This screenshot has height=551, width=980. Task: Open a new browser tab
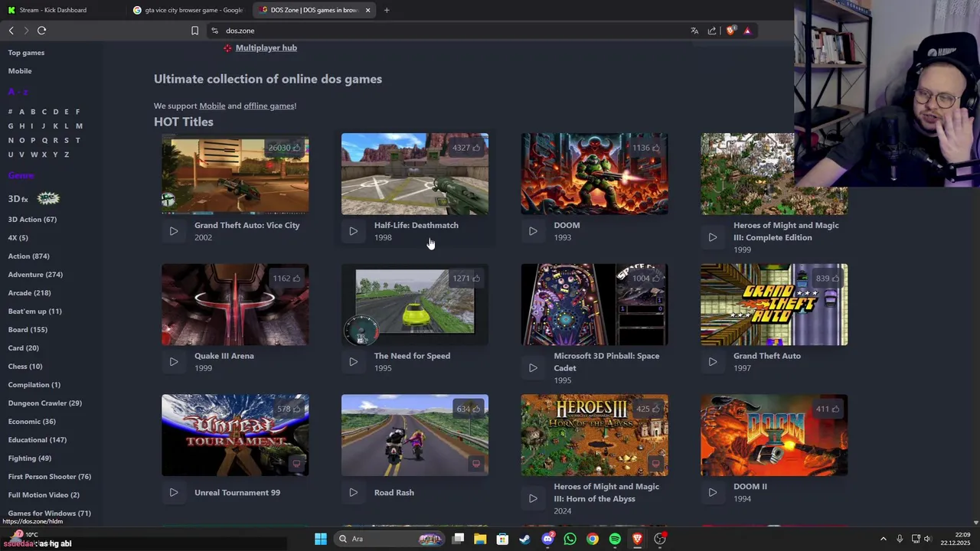point(387,10)
